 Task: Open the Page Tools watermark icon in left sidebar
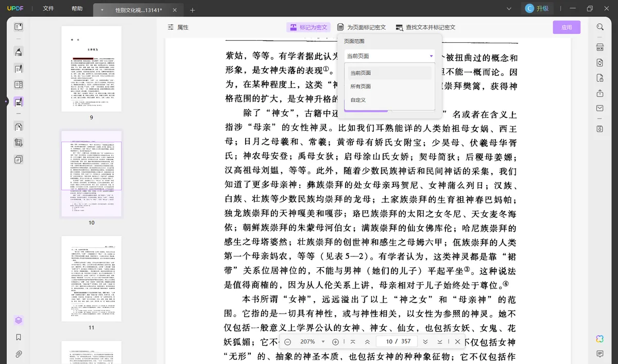[x=19, y=160]
